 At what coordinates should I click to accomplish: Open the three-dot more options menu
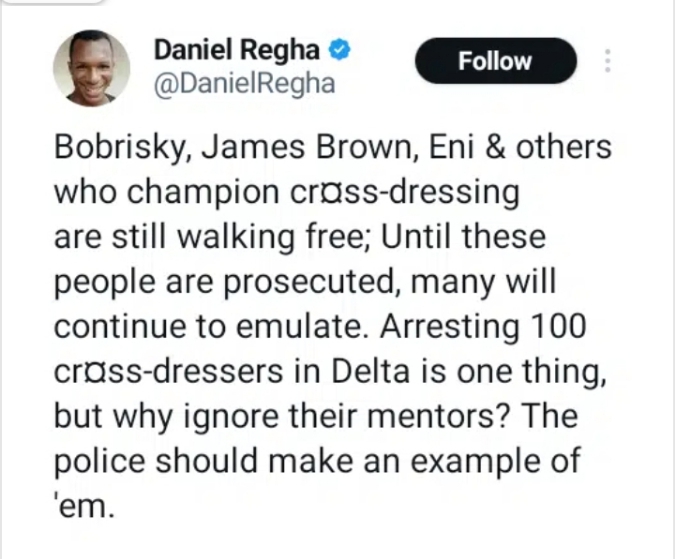click(607, 61)
